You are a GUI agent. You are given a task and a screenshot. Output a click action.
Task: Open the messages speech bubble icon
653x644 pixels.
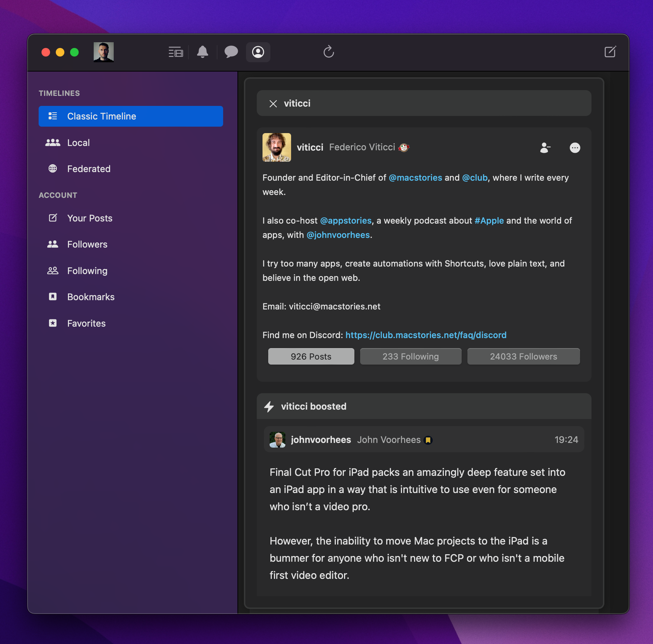pyautogui.click(x=231, y=52)
